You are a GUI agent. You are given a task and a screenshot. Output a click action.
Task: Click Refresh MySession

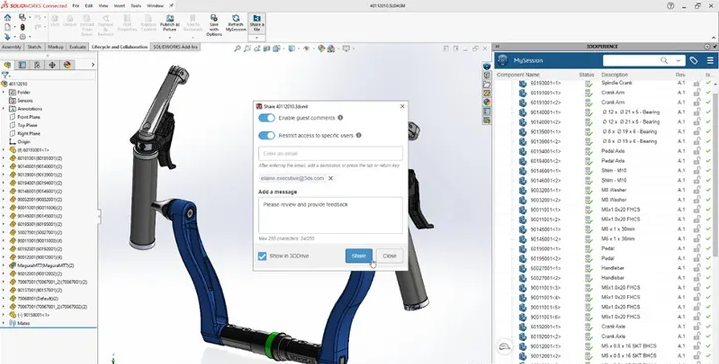pyautogui.click(x=236, y=23)
